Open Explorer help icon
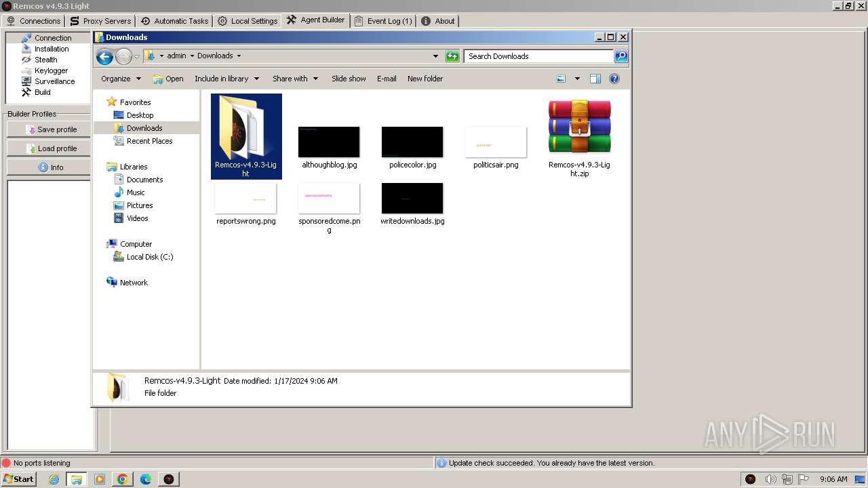The width and height of the screenshot is (868, 488). click(614, 79)
